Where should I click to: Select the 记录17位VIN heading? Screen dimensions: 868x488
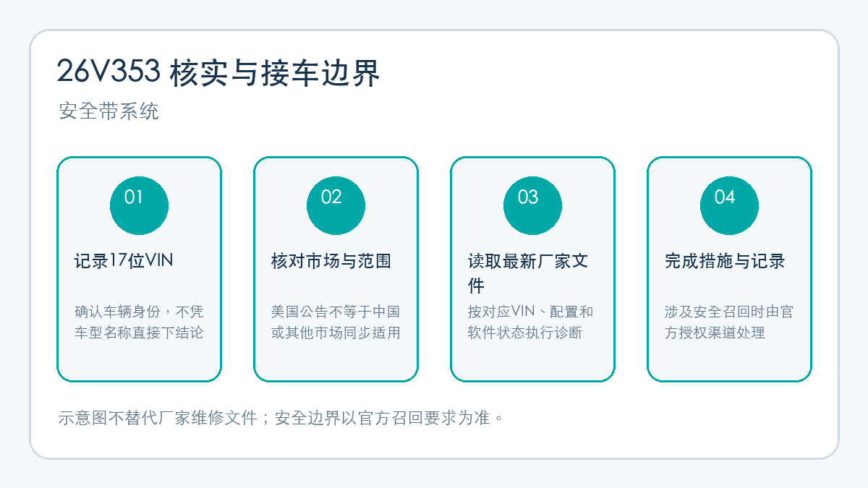[124, 261]
